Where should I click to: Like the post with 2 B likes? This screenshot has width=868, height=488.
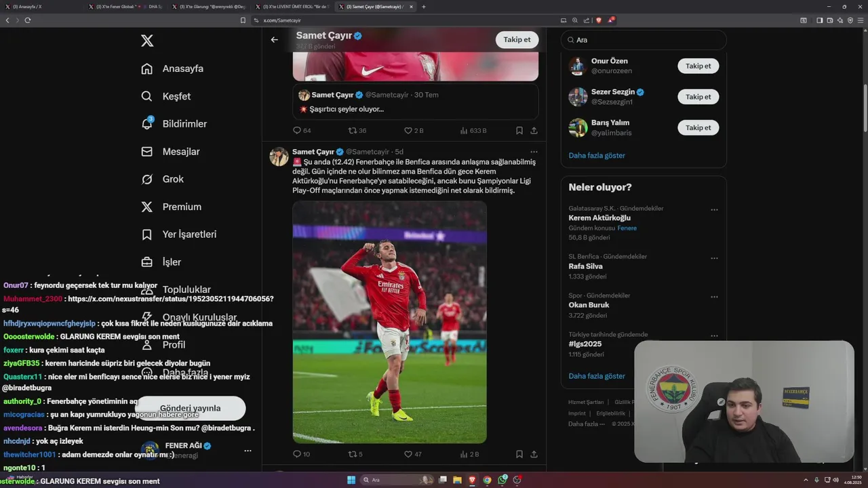(x=413, y=130)
